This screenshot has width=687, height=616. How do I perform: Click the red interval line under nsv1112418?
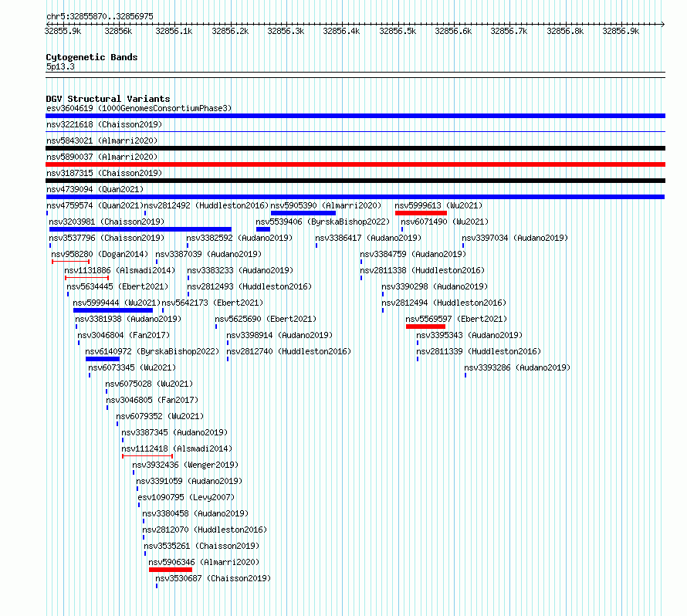tap(147, 456)
